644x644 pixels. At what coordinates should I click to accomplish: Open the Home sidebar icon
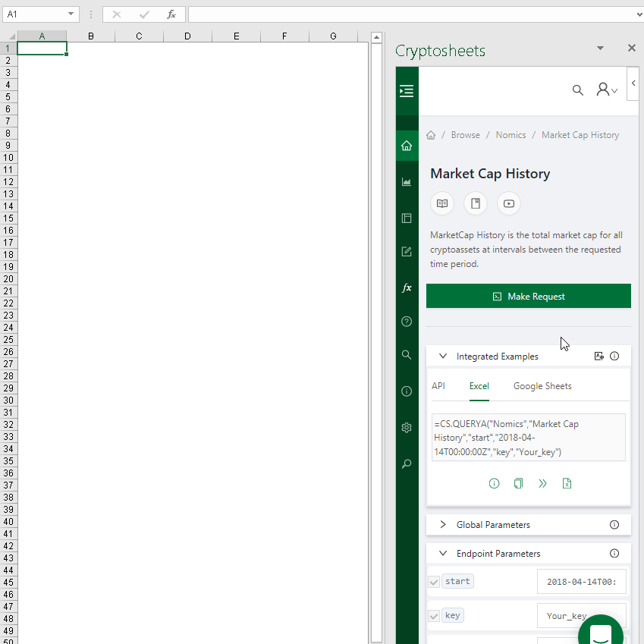point(407,145)
